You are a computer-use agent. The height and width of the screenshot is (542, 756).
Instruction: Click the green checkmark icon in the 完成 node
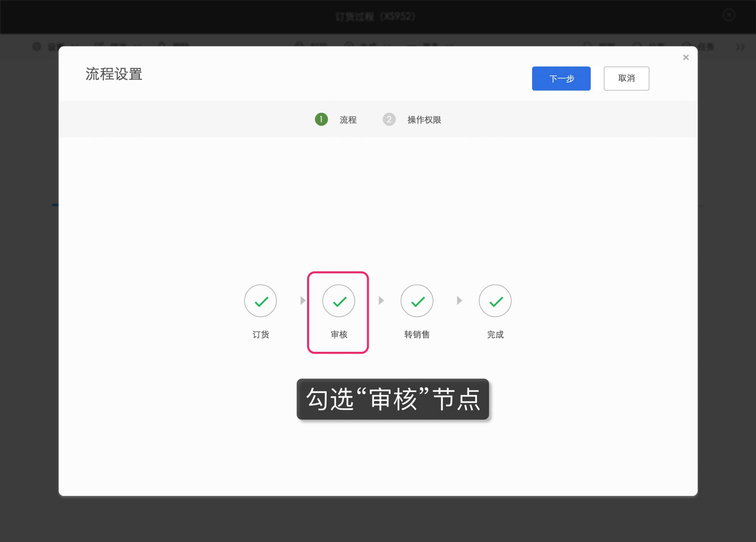[495, 300]
